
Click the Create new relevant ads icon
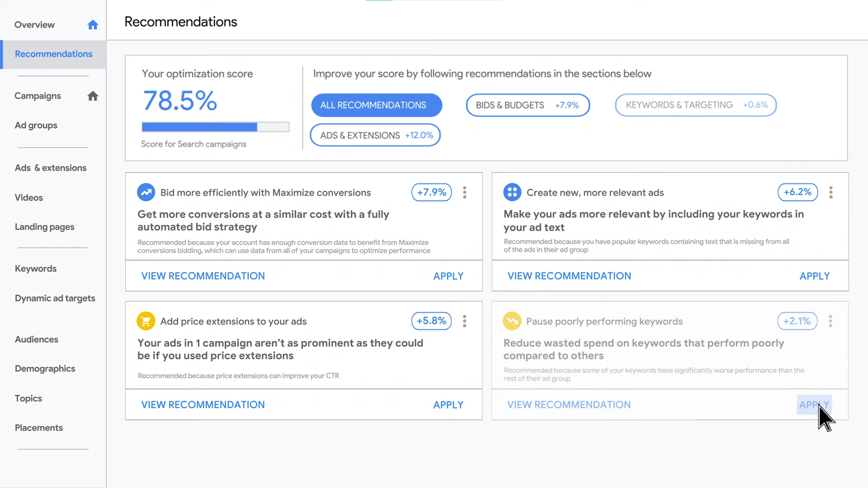coord(511,192)
